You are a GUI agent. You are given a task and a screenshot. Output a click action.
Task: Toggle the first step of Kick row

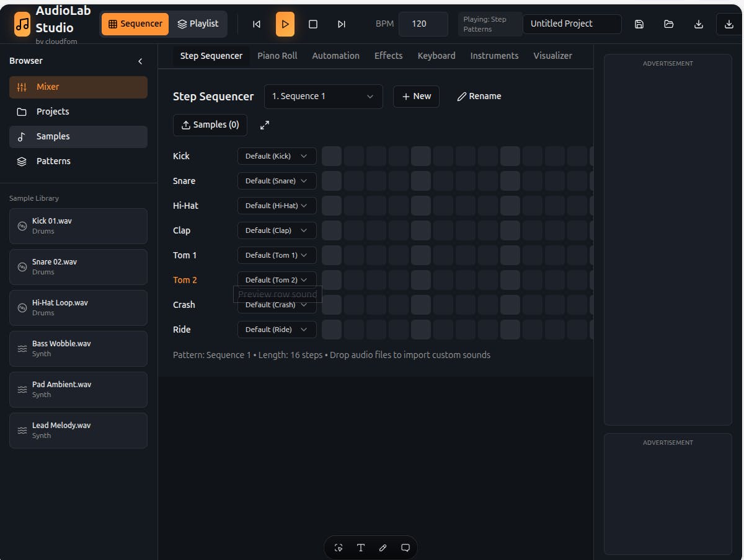332,156
